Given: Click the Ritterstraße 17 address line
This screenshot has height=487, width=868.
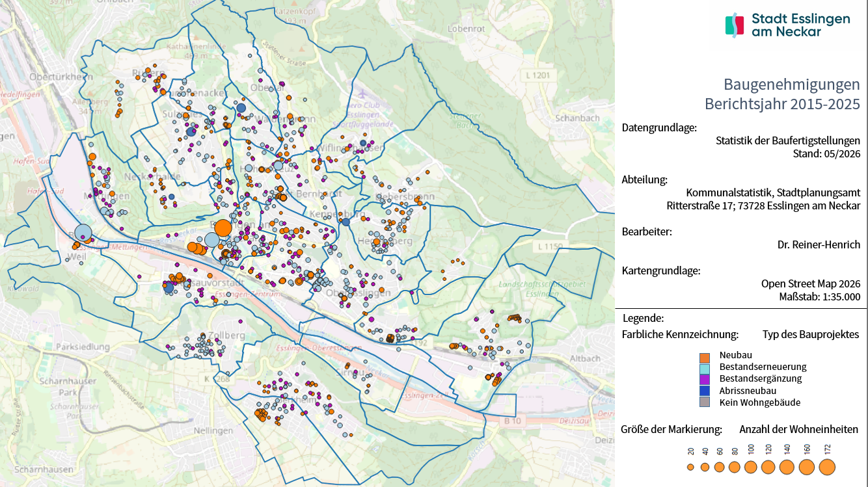Looking at the screenshot, I should (x=763, y=206).
